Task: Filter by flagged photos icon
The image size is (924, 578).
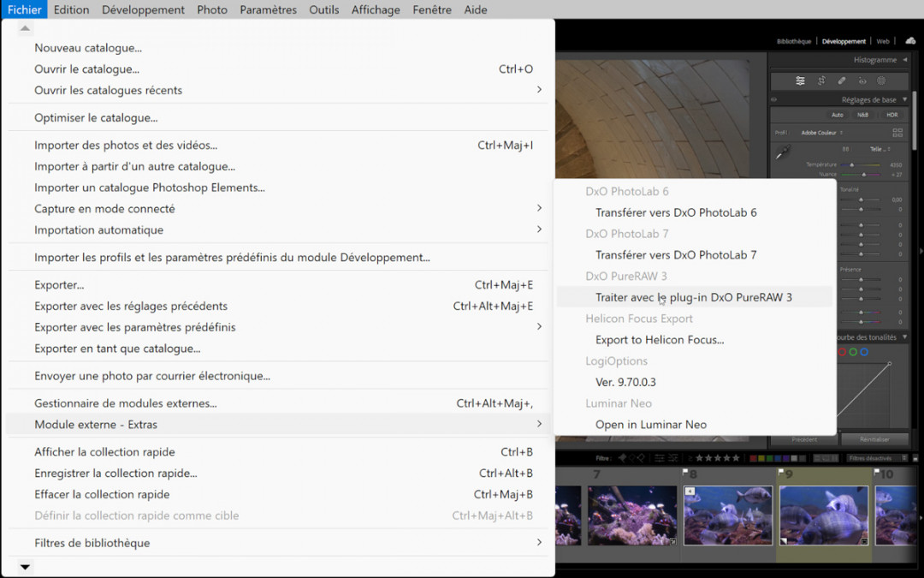Action: pos(622,458)
